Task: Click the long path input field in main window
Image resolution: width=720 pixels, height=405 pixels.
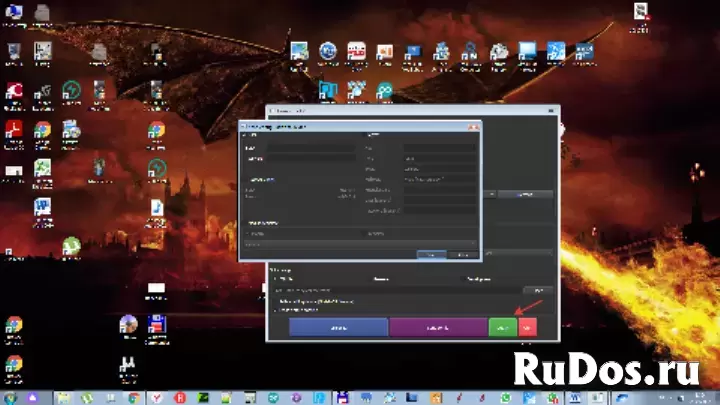Action: 398,290
